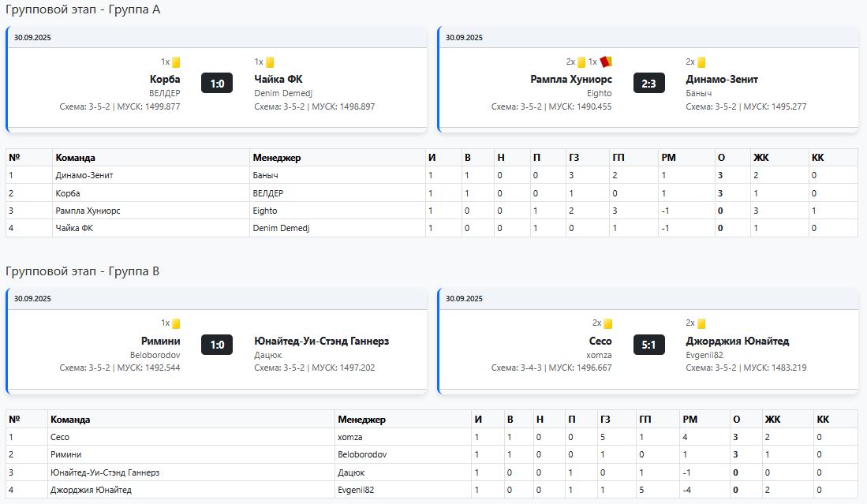Click Рампла Хуниорс' yellow card icon
The width and height of the screenshot is (867, 504).
click(x=581, y=62)
